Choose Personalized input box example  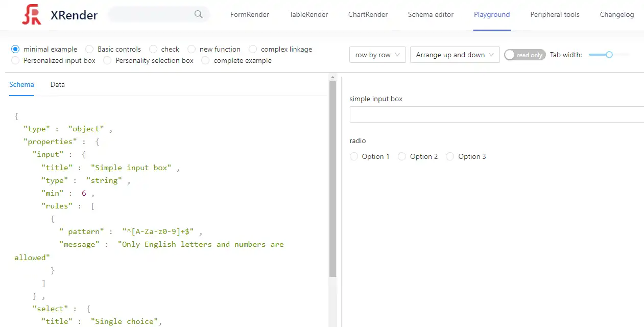[x=15, y=60]
